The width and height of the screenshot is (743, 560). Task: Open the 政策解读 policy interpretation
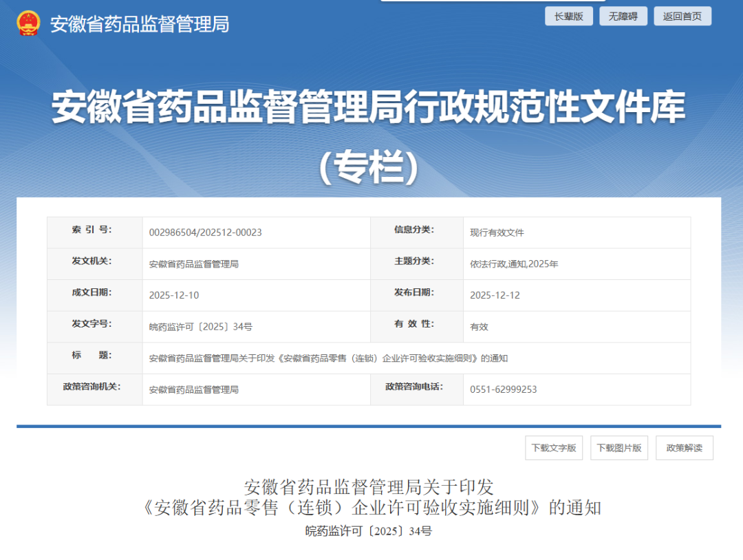point(684,448)
